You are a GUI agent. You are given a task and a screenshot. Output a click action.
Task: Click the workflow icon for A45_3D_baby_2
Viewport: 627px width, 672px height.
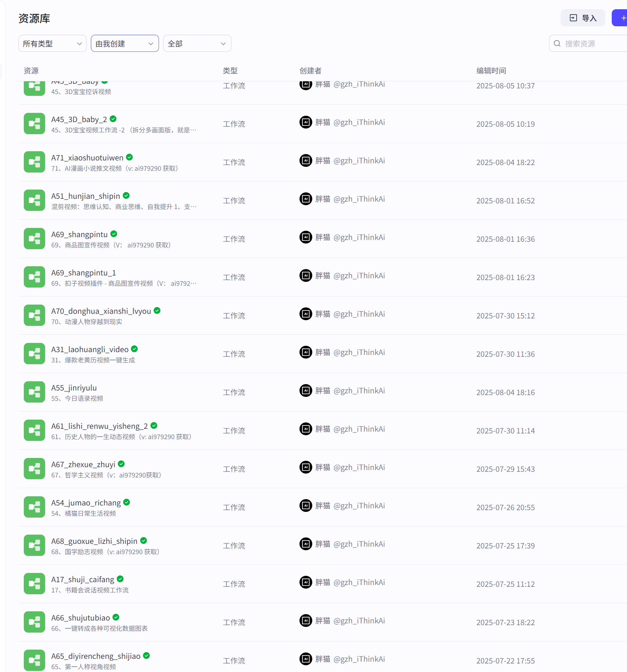[34, 124]
